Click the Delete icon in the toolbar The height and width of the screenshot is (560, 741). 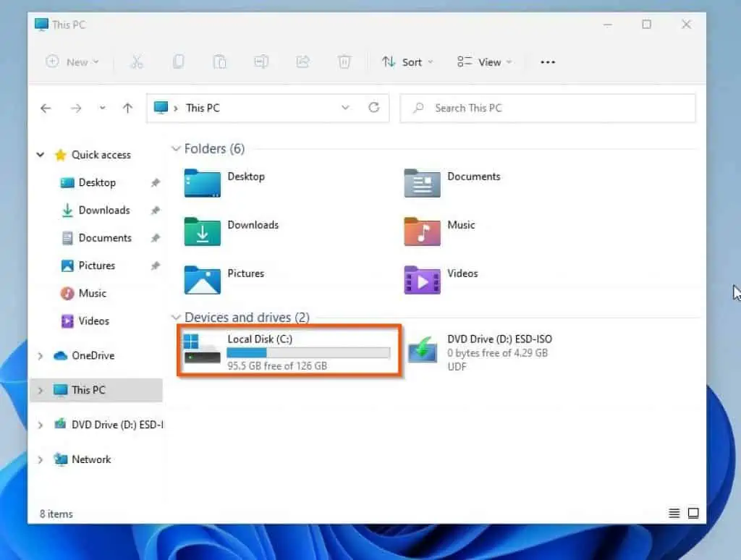(x=344, y=61)
